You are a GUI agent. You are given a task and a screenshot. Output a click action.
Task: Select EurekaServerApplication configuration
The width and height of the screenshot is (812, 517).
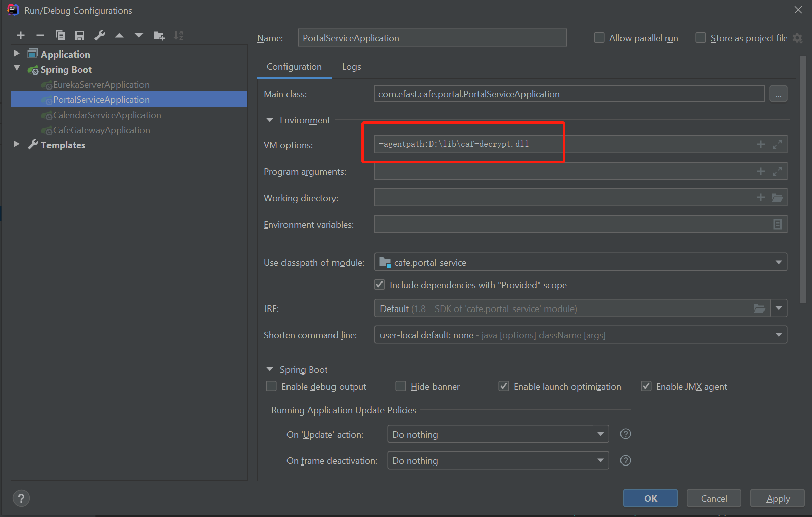(x=101, y=85)
